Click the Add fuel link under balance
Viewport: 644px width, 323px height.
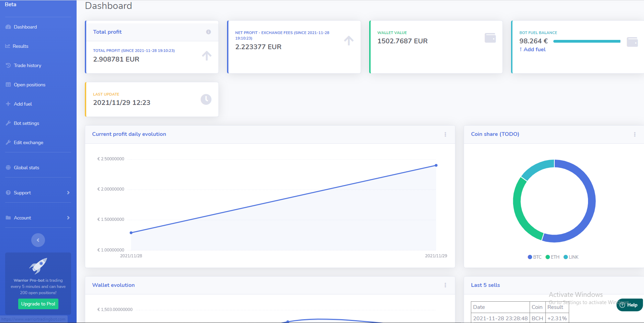[x=532, y=50]
